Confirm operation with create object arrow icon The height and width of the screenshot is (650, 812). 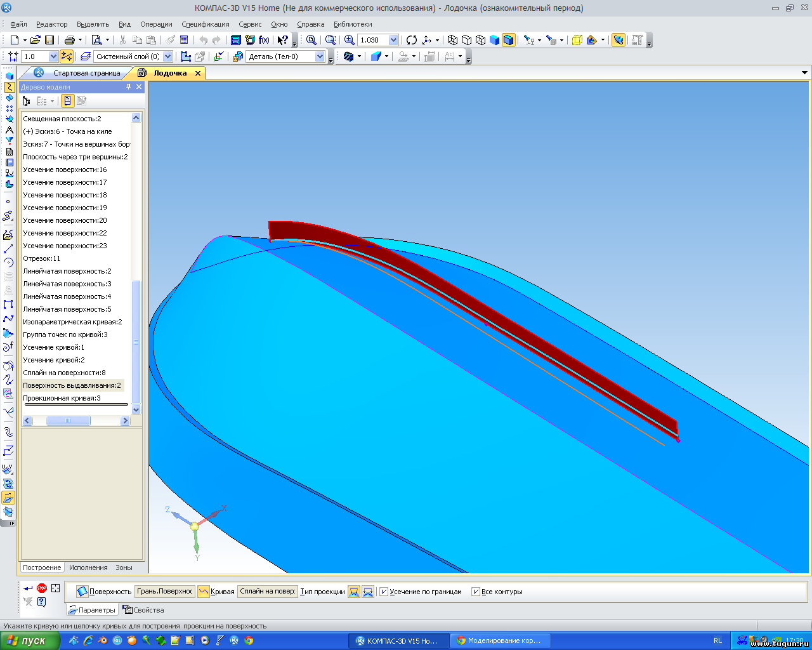pyautogui.click(x=28, y=588)
